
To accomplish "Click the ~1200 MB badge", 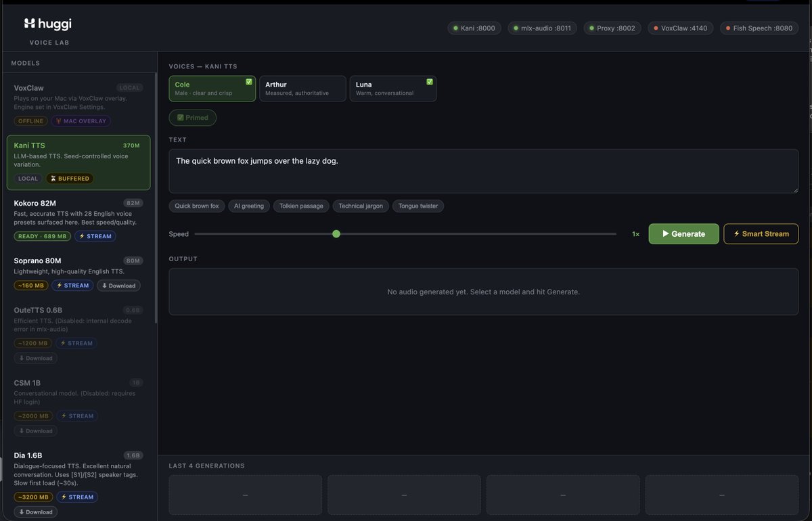I will tap(32, 343).
